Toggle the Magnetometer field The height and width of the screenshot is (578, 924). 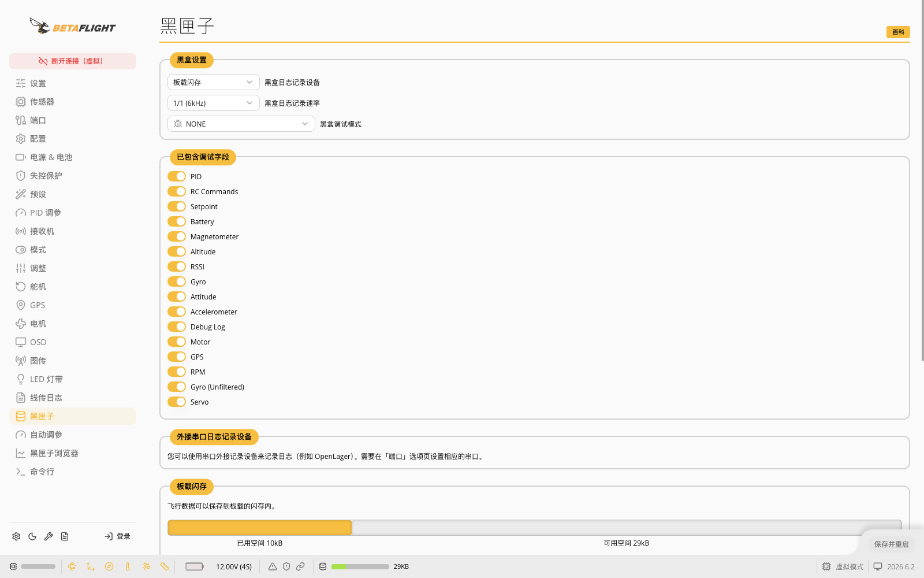[177, 236]
